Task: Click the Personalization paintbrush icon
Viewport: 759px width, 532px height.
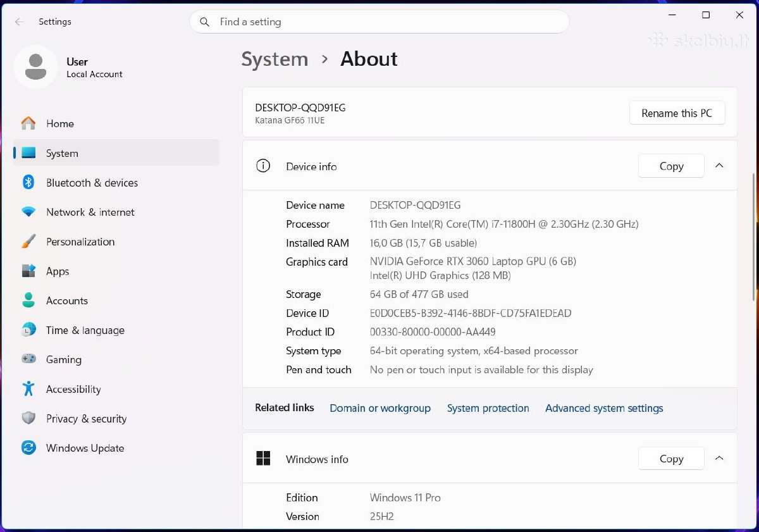Action: coord(28,242)
